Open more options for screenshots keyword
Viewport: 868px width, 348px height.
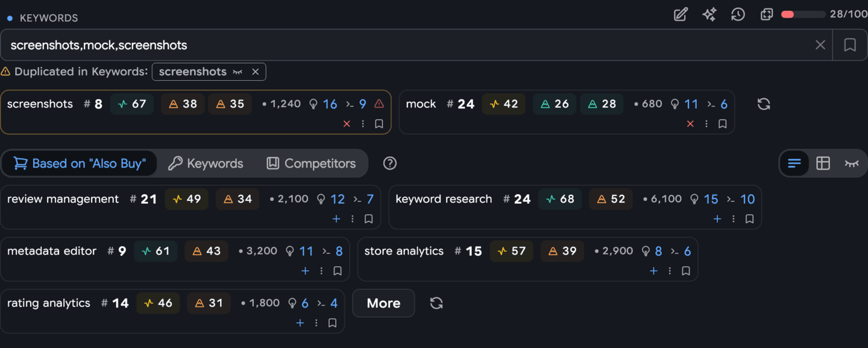pos(363,124)
